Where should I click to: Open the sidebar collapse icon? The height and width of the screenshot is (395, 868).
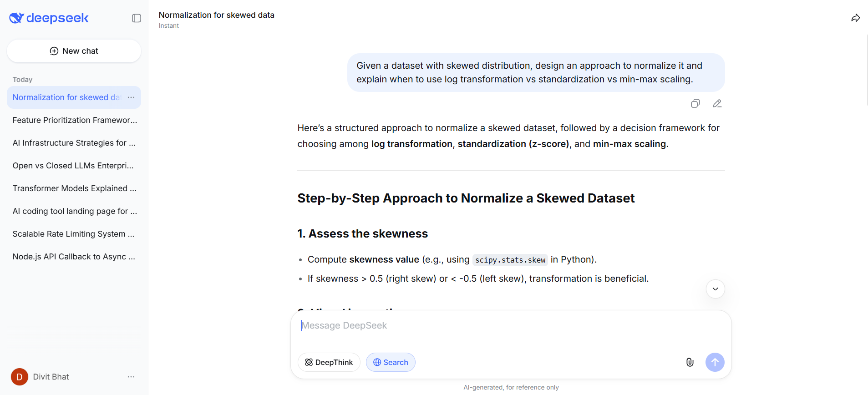click(136, 18)
